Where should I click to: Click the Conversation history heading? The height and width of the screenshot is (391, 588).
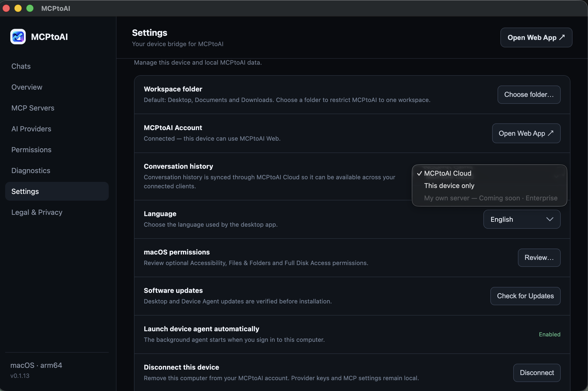(178, 166)
